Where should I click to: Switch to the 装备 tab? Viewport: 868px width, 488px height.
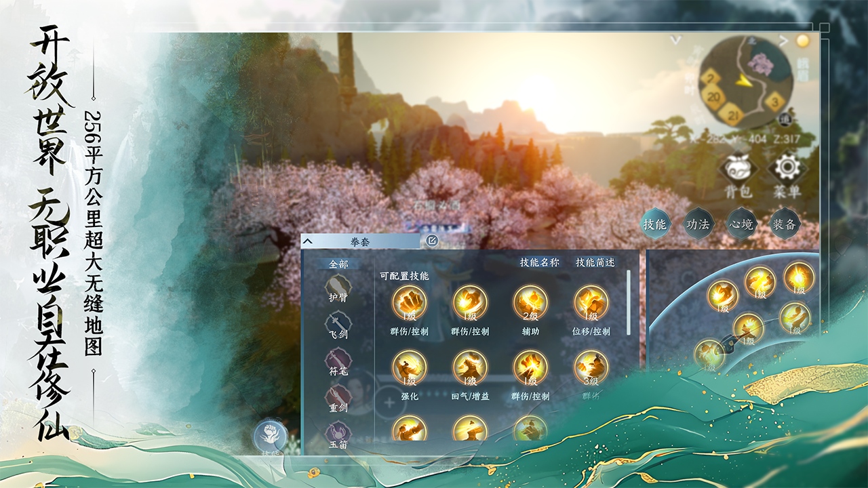[785, 224]
